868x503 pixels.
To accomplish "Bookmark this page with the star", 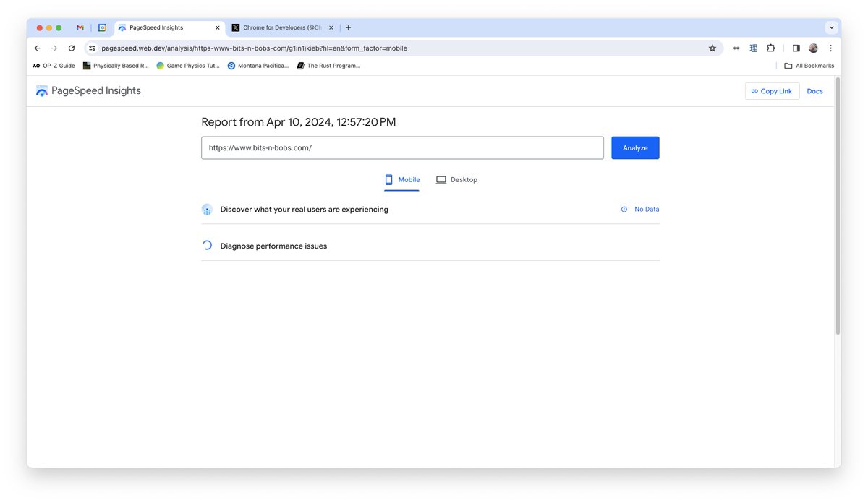I will (712, 48).
